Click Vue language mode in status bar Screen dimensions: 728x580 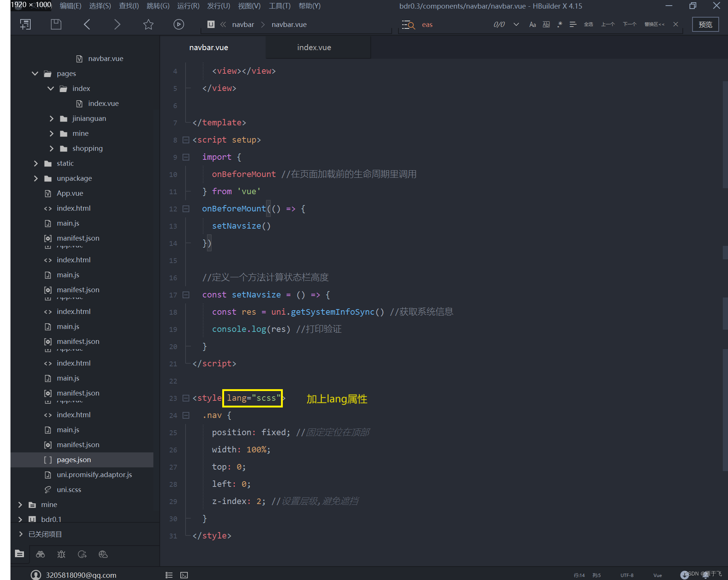pos(657,575)
